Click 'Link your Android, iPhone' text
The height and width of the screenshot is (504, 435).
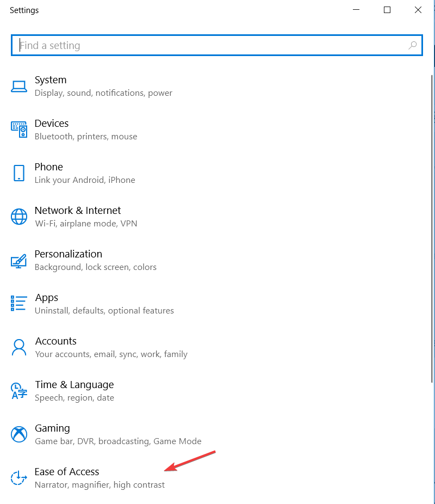pos(85,180)
